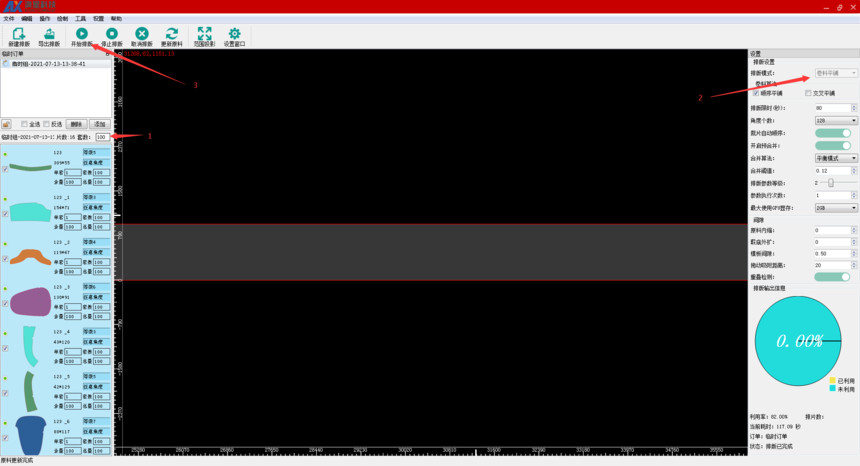Click the 单套 field of piece 123
This screenshot has height=466, width=860.
coord(72,173)
